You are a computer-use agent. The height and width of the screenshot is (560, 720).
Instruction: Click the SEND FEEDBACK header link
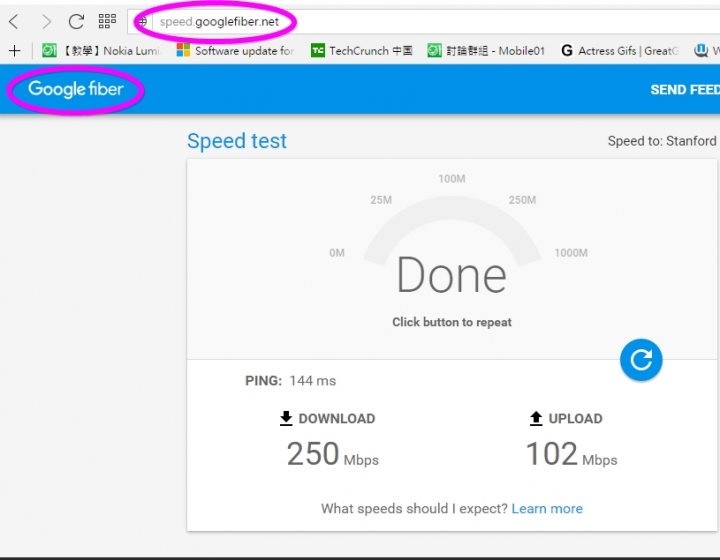coord(685,90)
